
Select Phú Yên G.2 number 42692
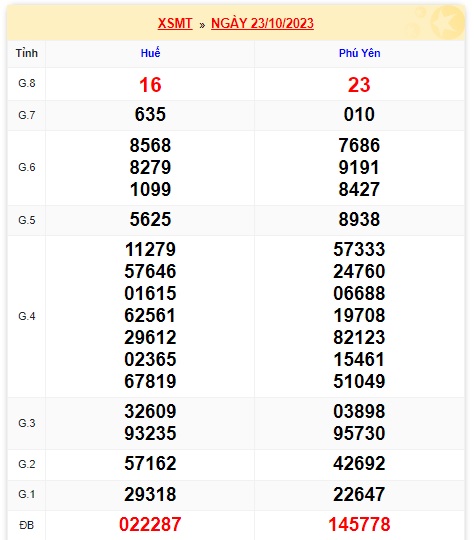(359, 463)
